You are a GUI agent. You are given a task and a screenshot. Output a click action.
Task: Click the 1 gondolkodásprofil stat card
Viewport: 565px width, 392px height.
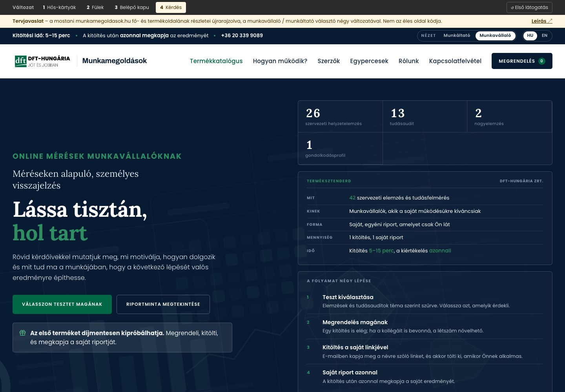coord(340,149)
